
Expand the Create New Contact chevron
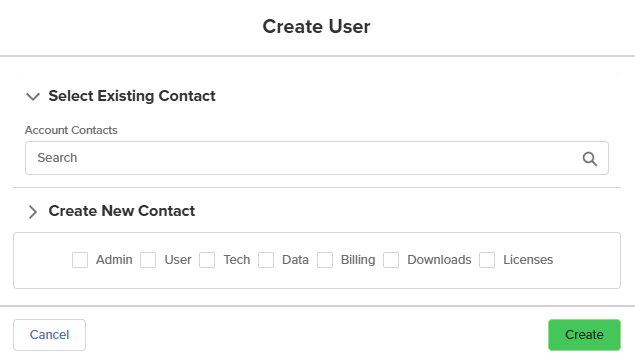[x=33, y=211]
